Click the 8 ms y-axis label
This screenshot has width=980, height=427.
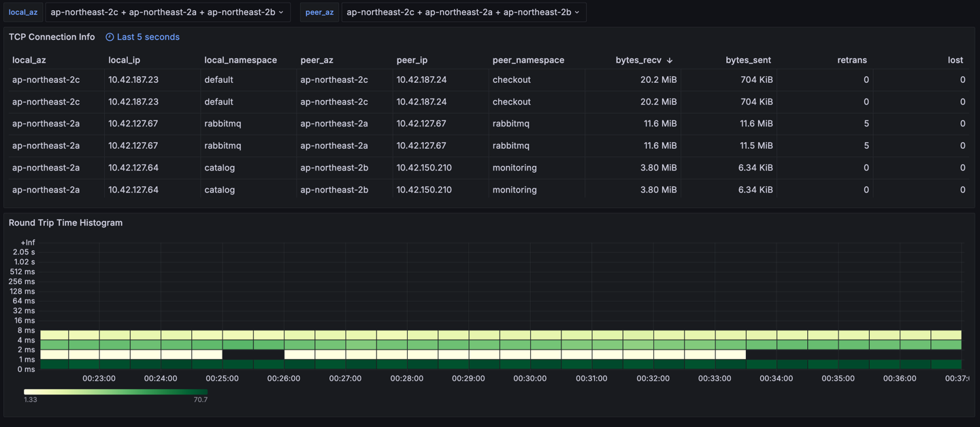[27, 330]
